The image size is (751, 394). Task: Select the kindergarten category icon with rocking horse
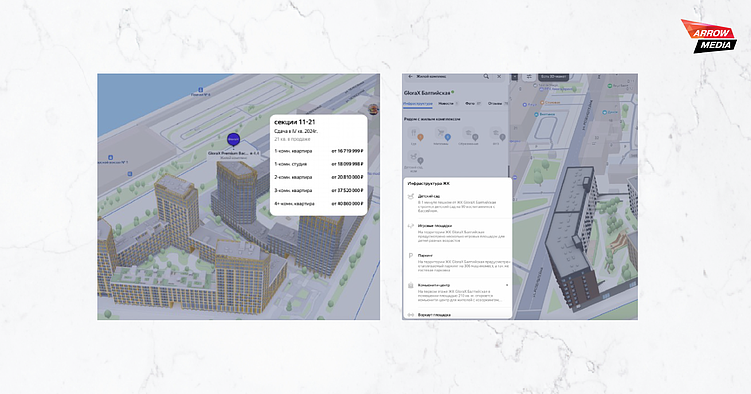tap(415, 160)
